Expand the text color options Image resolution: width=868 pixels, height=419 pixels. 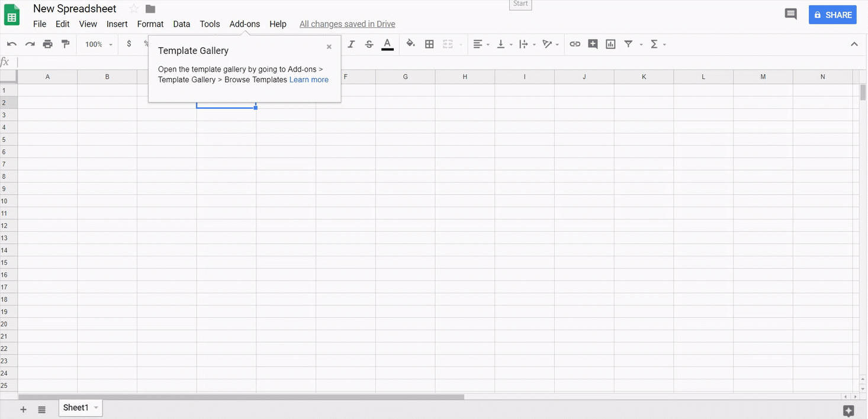[x=387, y=44]
